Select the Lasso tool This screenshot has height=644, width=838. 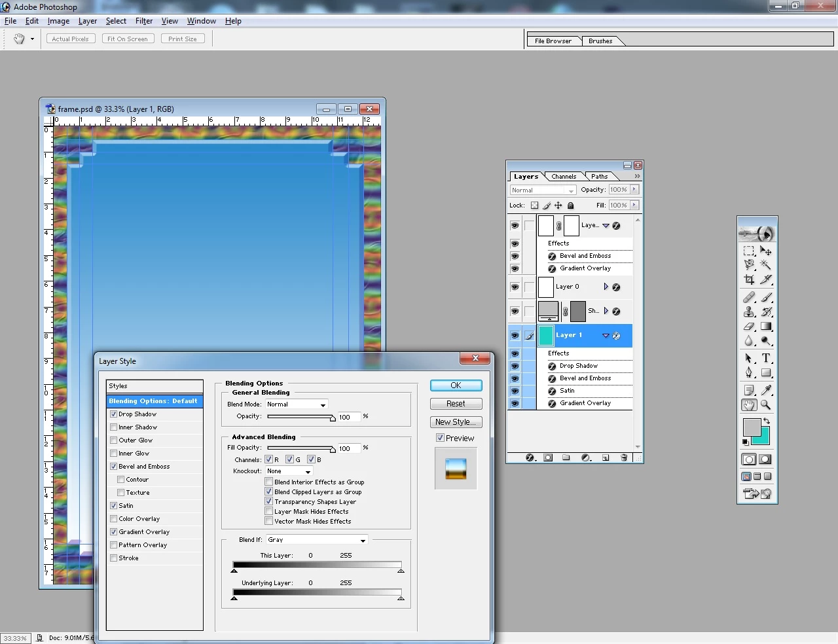tap(749, 265)
